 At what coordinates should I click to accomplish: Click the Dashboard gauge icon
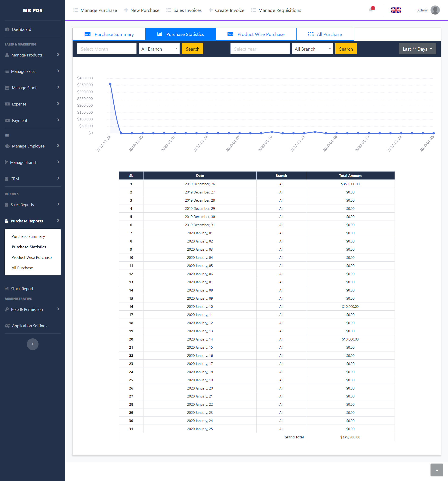pyautogui.click(x=7, y=29)
